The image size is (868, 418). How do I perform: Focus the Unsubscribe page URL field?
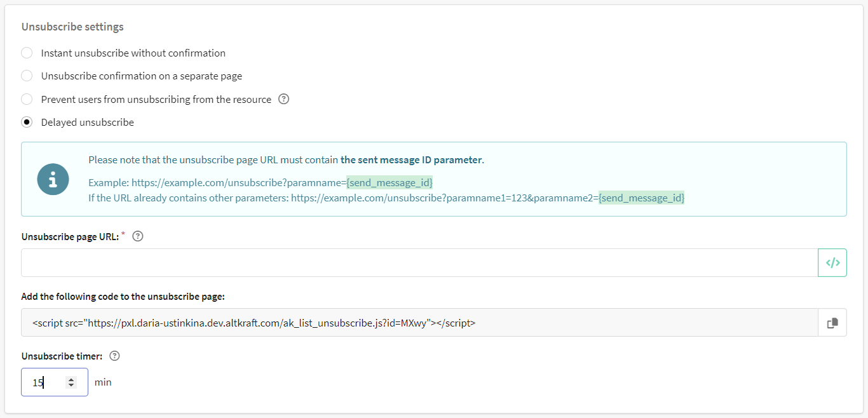click(419, 262)
